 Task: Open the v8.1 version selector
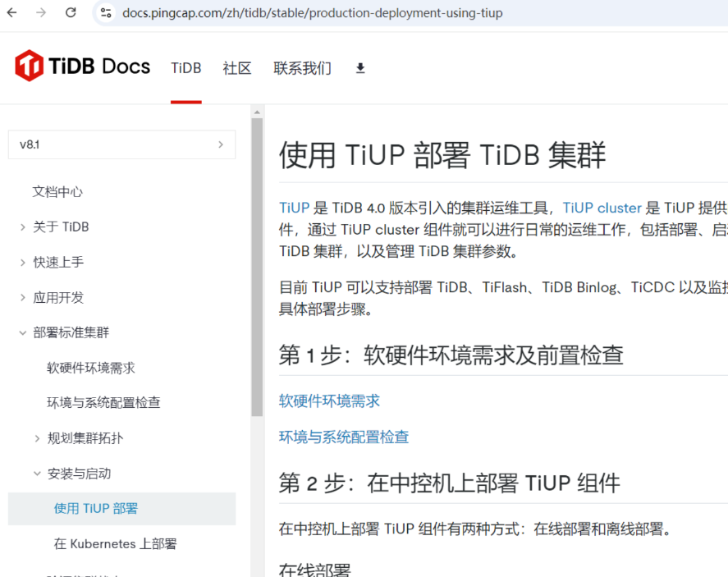[x=121, y=144]
